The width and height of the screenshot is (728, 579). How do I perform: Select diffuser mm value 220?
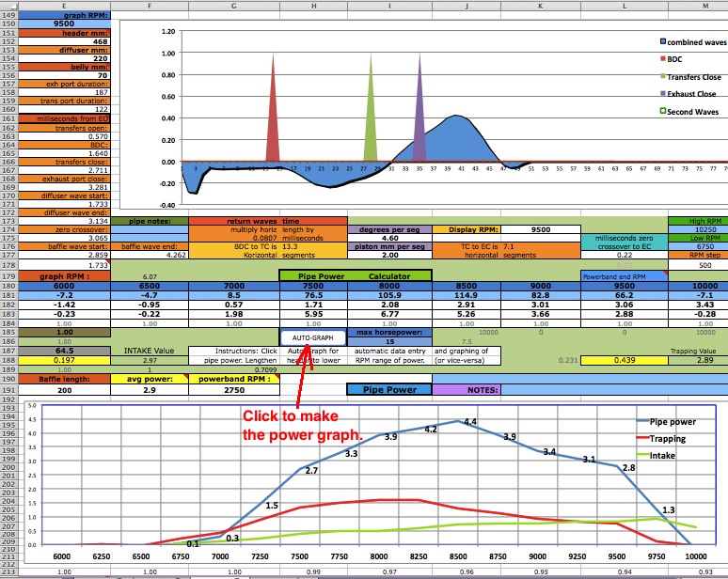pos(64,58)
